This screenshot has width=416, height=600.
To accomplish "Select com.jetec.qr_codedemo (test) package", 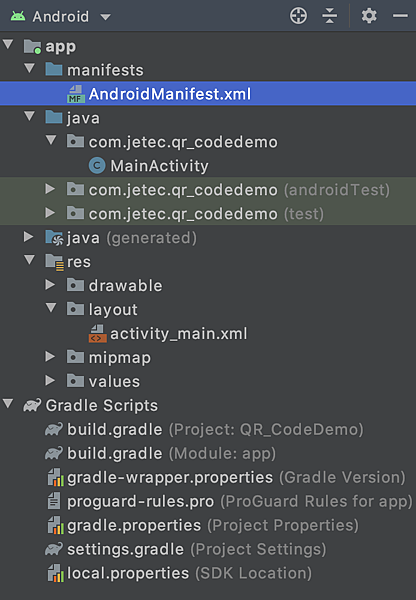I will [x=206, y=214].
